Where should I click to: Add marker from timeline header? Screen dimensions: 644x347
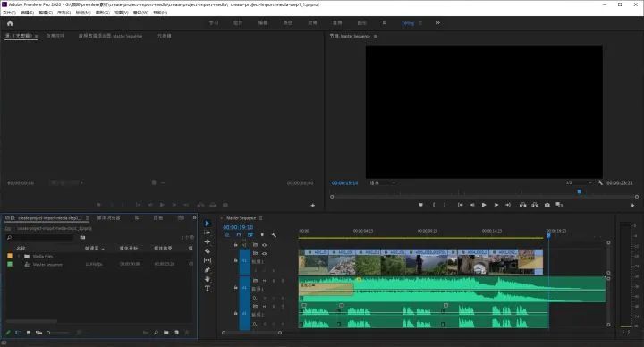pyautogui.click(x=262, y=235)
